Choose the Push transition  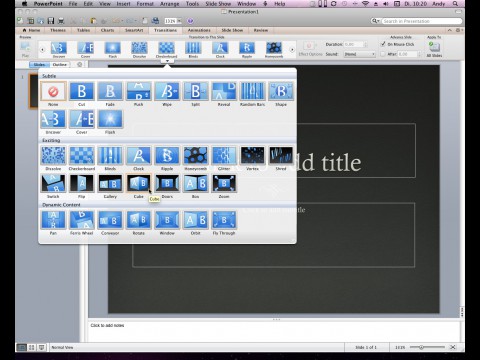point(139,91)
